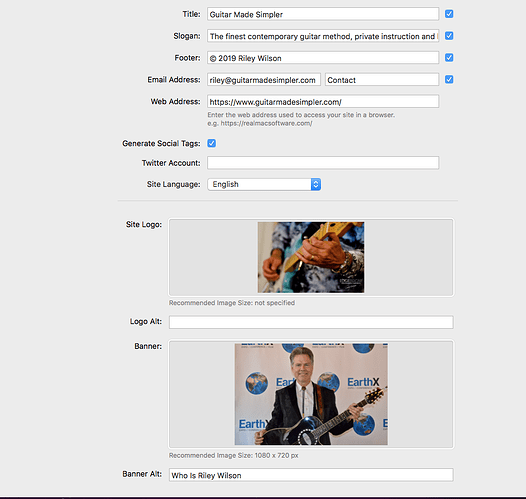The width and height of the screenshot is (526, 499).
Task: Select the Banner image of guitarist
Action: pos(311,394)
